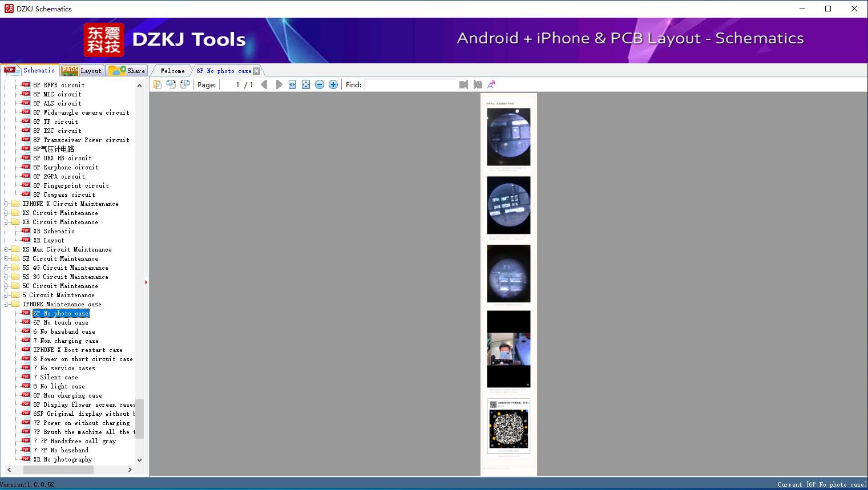868x490 pixels.
Task: Expand the XS Max Circuit Maintenance folder
Action: pyautogui.click(x=6, y=249)
